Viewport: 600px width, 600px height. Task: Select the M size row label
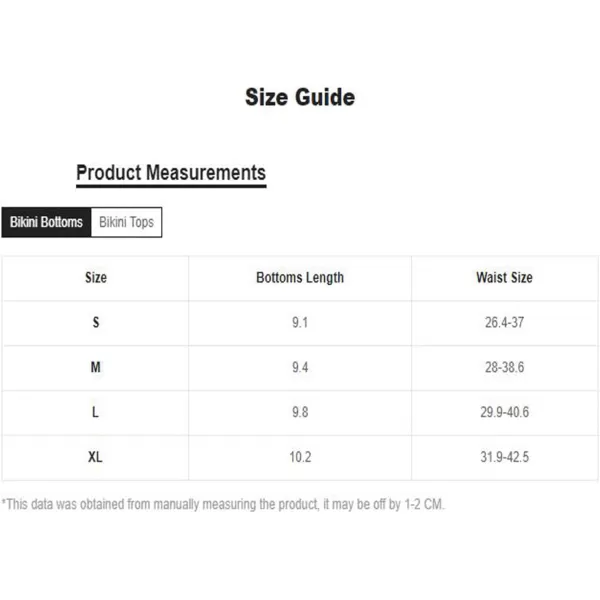96,367
